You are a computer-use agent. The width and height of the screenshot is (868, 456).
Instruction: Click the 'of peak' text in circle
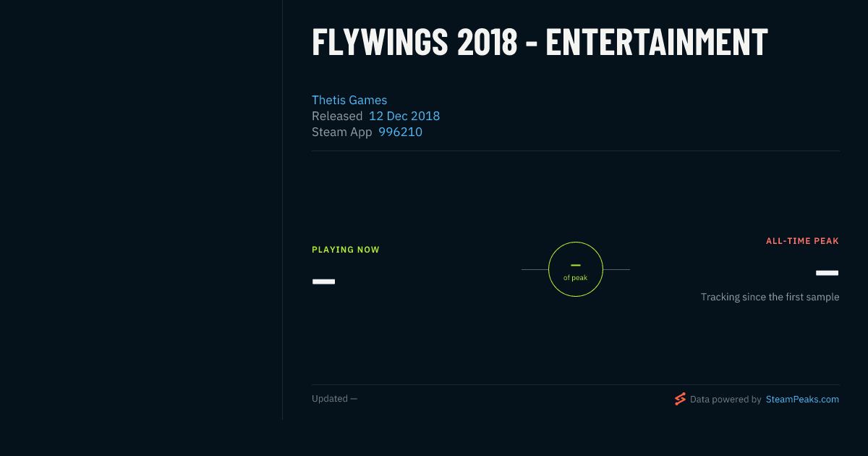(576, 278)
